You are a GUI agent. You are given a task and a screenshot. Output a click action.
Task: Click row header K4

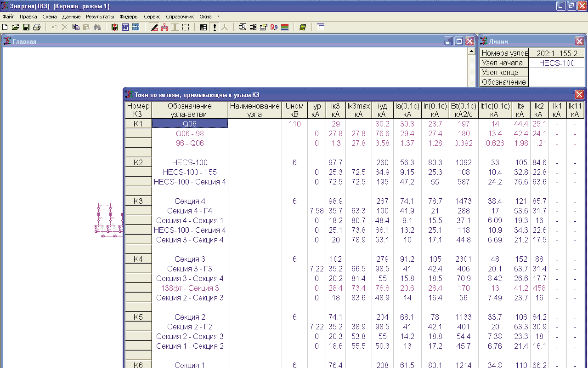pyautogui.click(x=138, y=259)
